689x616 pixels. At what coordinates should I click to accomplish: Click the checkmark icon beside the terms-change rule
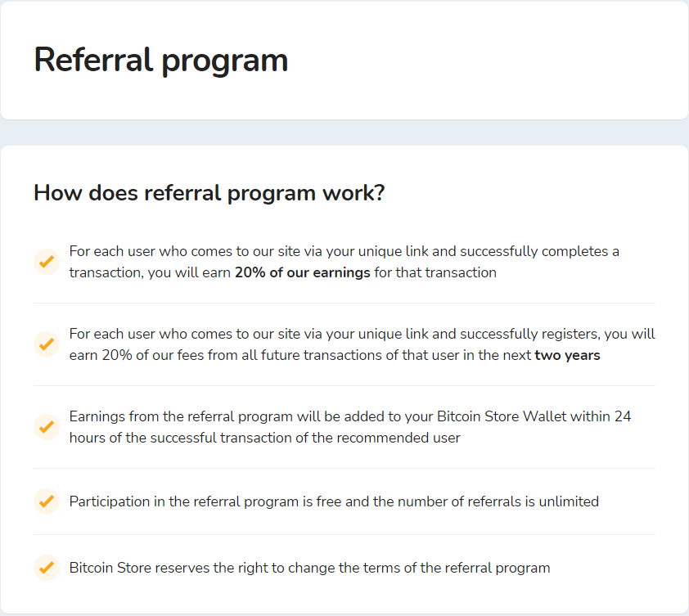point(47,568)
